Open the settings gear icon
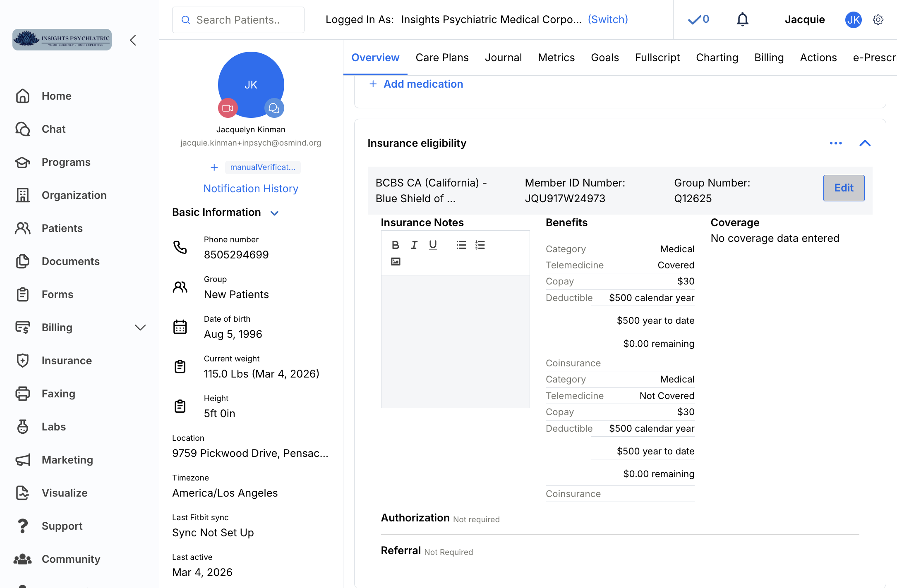The width and height of the screenshot is (897, 588). (878, 19)
